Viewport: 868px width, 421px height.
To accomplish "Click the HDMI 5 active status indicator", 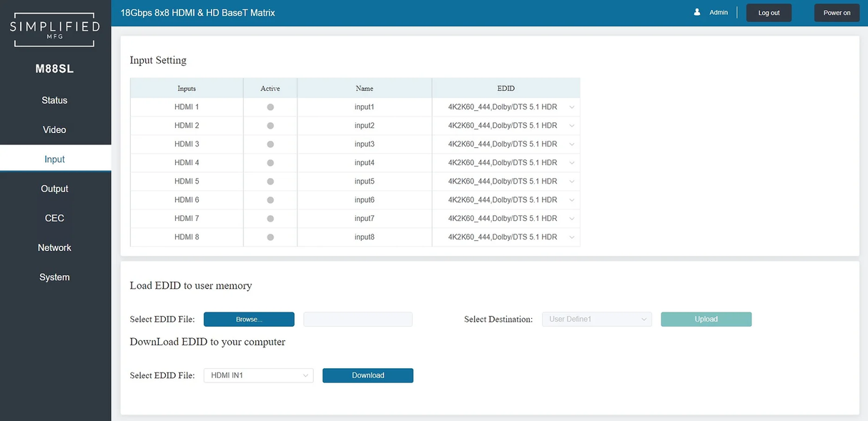I will (x=270, y=182).
